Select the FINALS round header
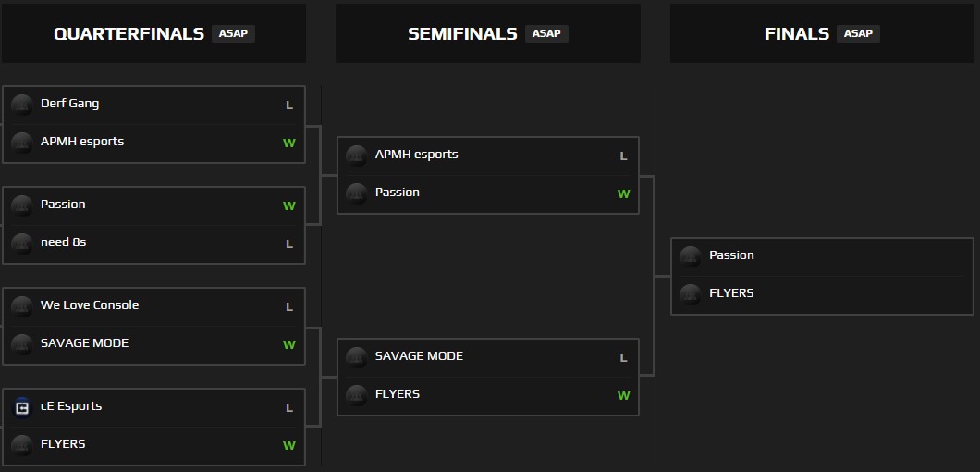Image resolution: width=980 pixels, height=472 pixels. [796, 33]
